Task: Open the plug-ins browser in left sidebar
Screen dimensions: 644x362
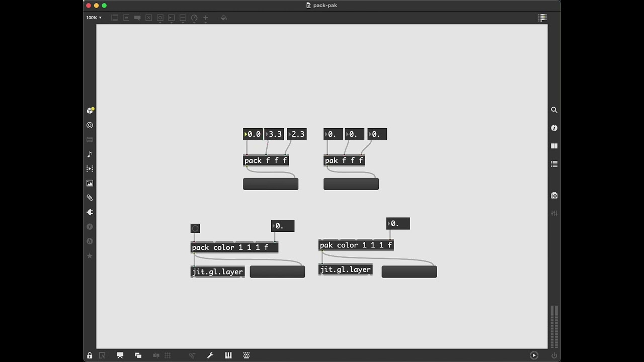Action: (x=90, y=212)
